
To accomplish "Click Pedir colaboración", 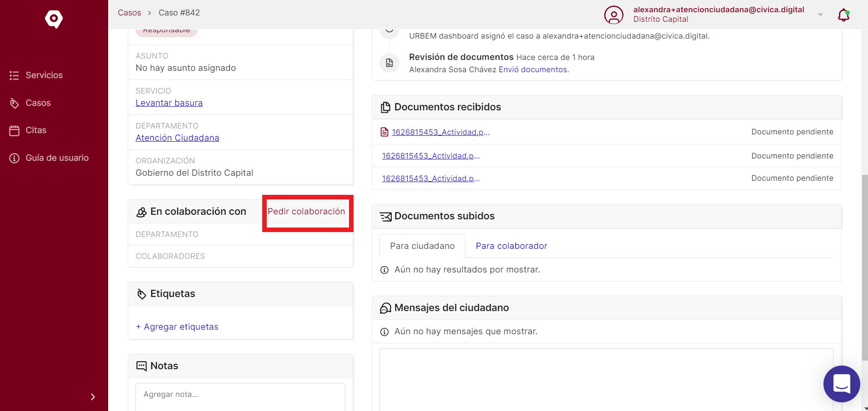I will [x=306, y=212].
